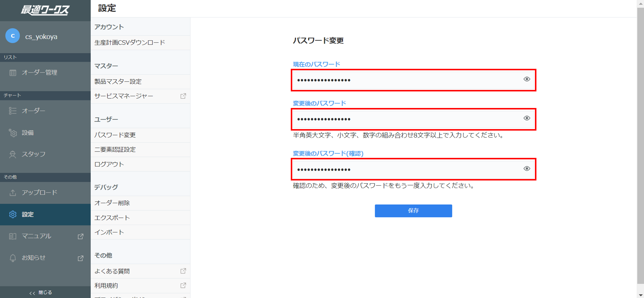This screenshot has width=644, height=298.
Task: Click the 保存 button
Action: point(413,211)
